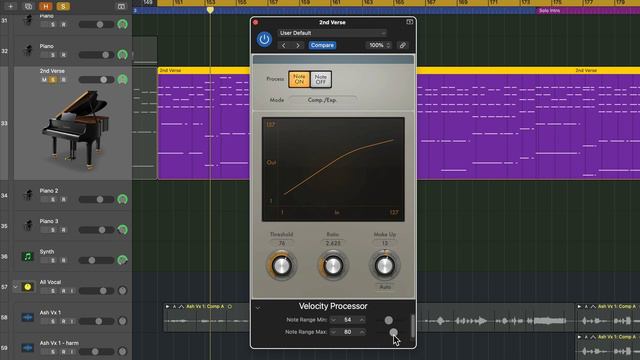Click the volume slider of 2nd Verse track
Viewport: 640px width, 360px height.
[x=96, y=80]
